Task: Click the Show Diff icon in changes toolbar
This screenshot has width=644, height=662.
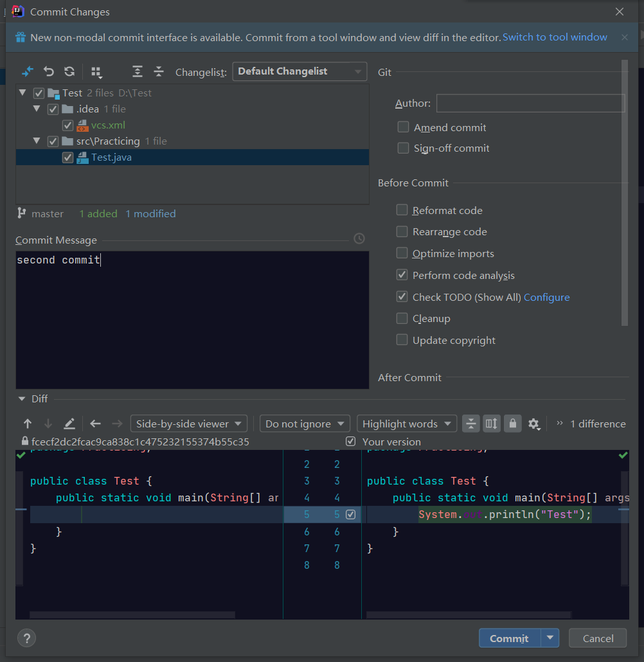Action: [x=28, y=71]
